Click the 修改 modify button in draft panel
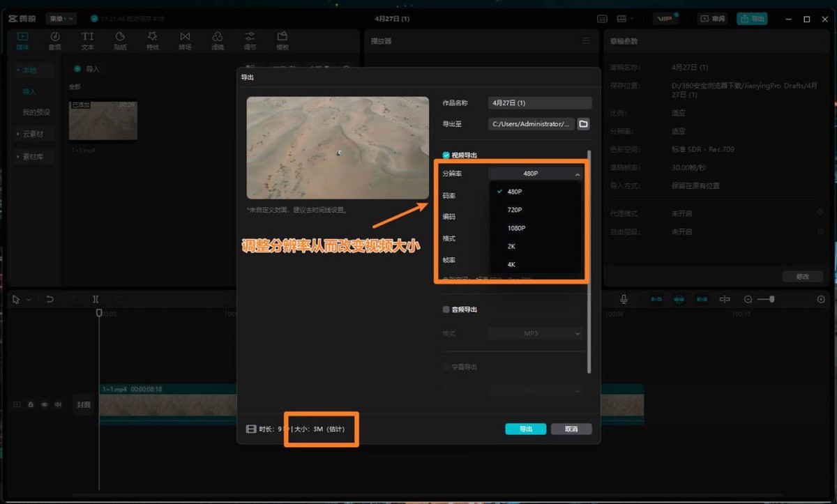 click(x=803, y=277)
